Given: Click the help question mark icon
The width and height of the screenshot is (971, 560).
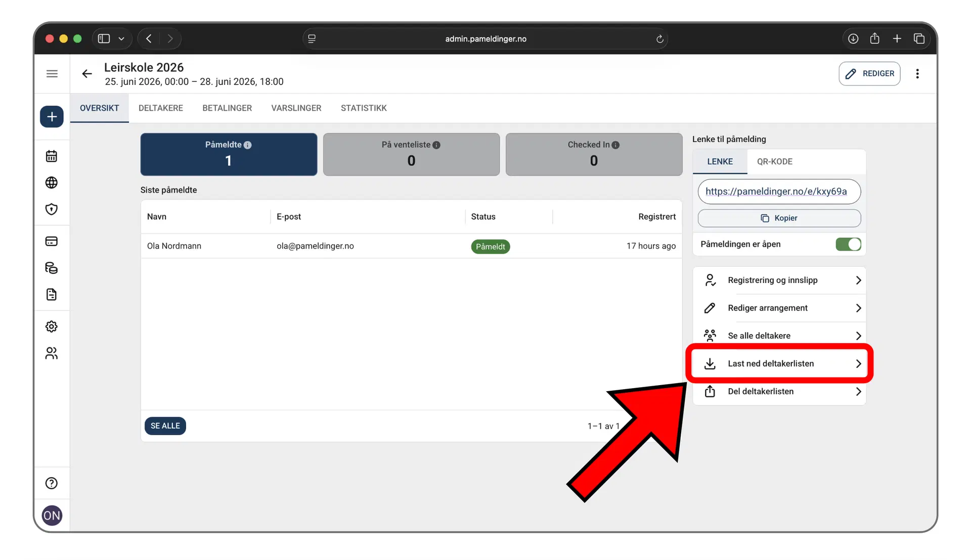Looking at the screenshot, I should coord(52,483).
